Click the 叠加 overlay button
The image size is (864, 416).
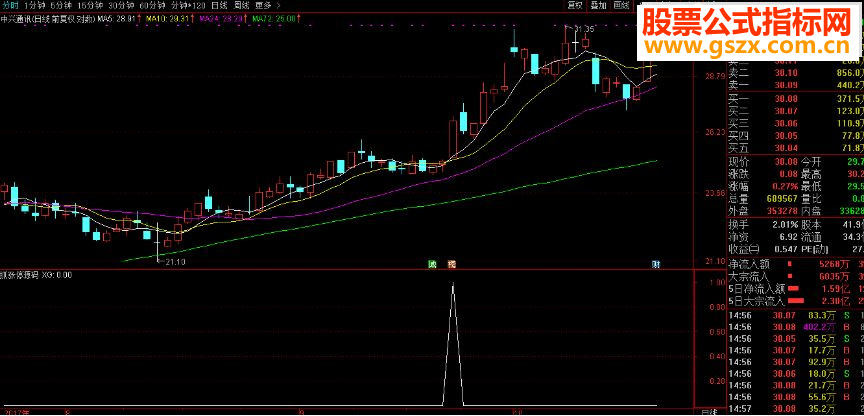click(598, 6)
